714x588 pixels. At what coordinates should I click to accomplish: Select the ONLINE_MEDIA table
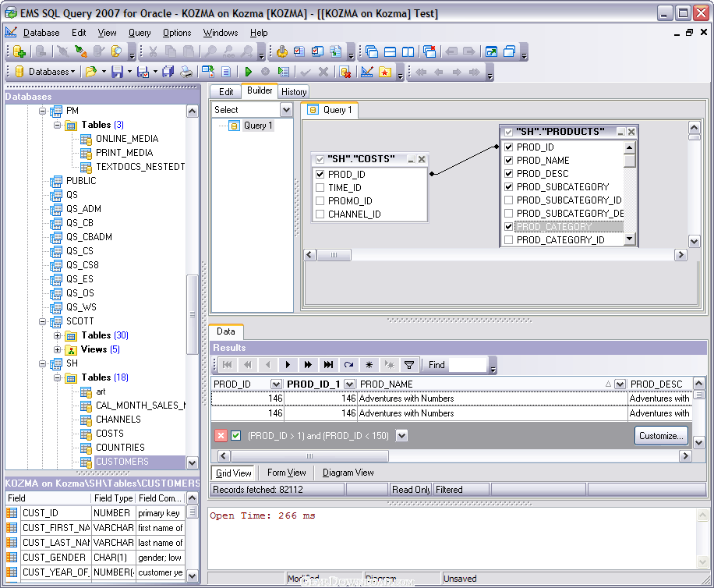click(127, 139)
